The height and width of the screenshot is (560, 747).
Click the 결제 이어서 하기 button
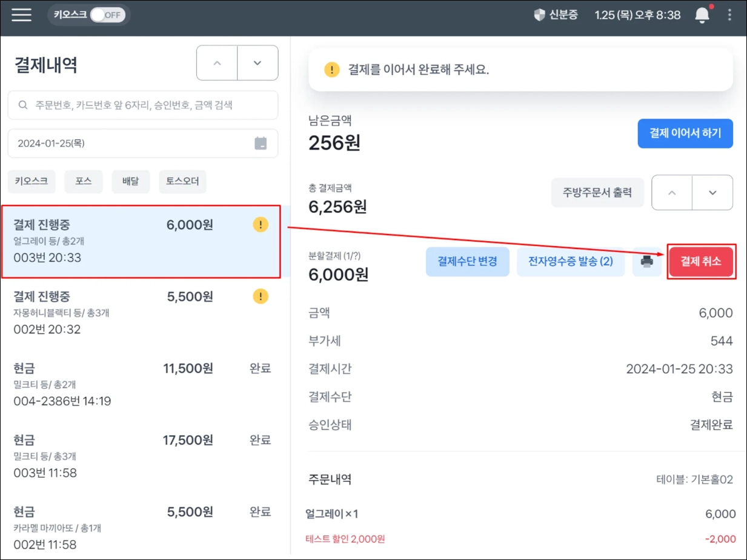click(x=685, y=133)
